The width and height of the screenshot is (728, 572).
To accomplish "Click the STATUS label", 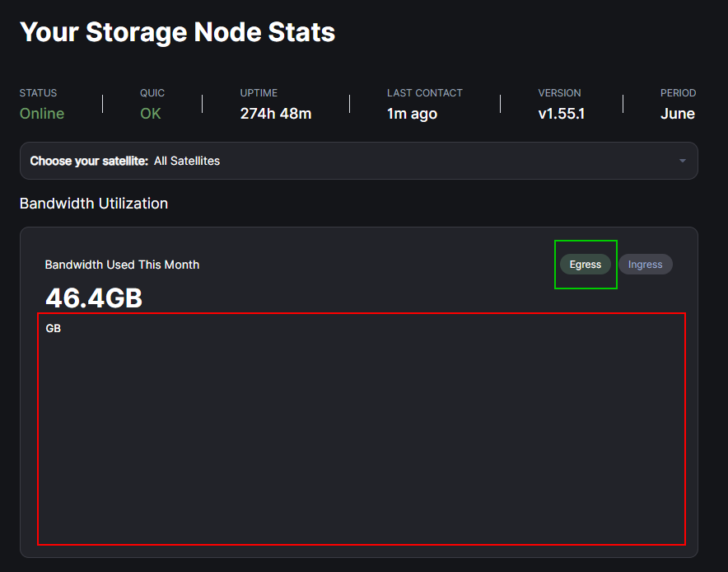I will click(x=39, y=93).
